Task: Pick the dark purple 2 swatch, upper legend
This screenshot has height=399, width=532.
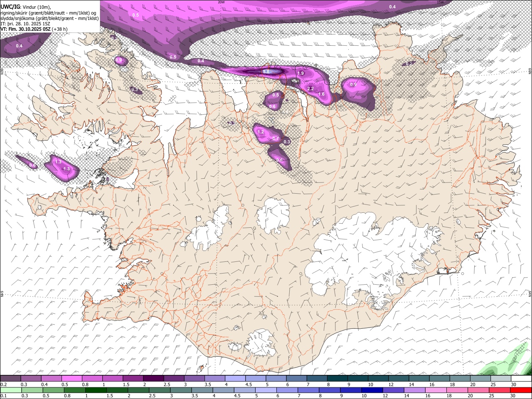Action: point(153,378)
